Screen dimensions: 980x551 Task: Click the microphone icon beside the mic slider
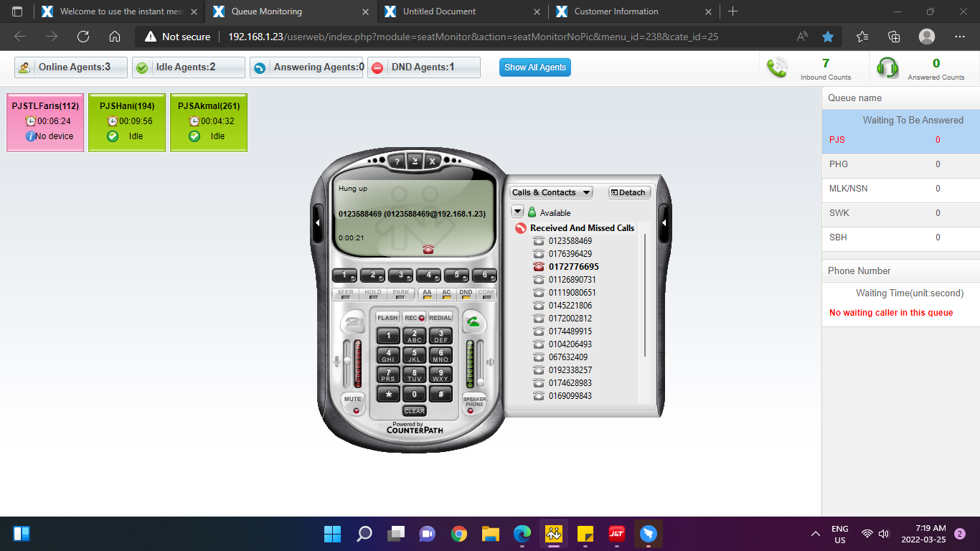pos(336,362)
